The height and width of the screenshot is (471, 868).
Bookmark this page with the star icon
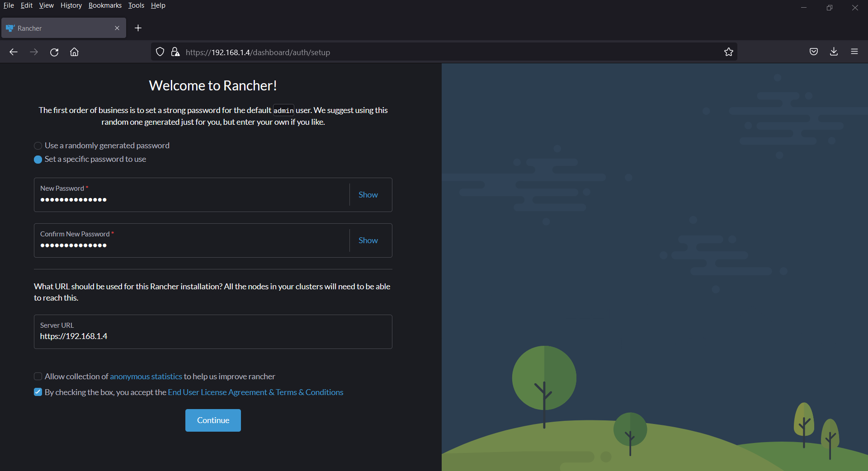[x=729, y=52]
